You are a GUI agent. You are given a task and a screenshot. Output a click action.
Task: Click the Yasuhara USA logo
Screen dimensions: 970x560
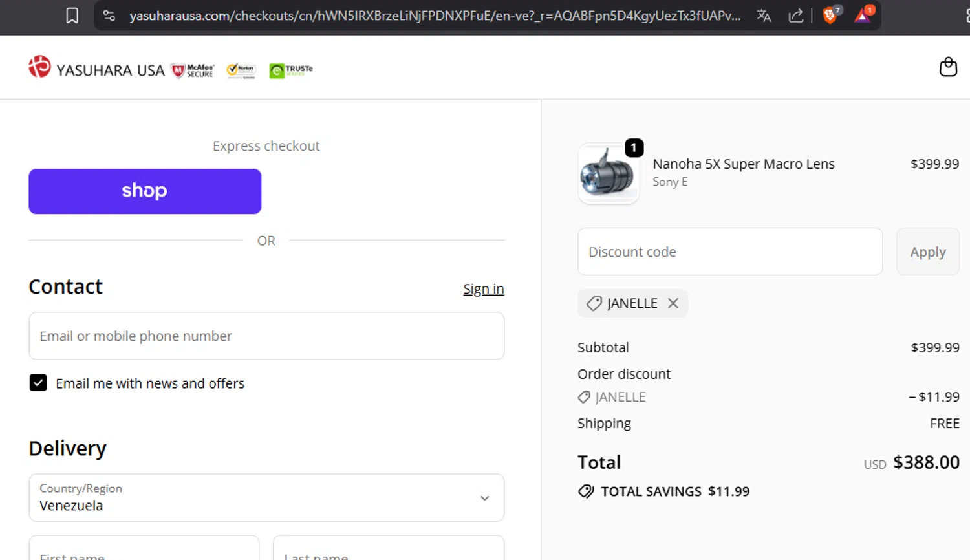[96, 68]
